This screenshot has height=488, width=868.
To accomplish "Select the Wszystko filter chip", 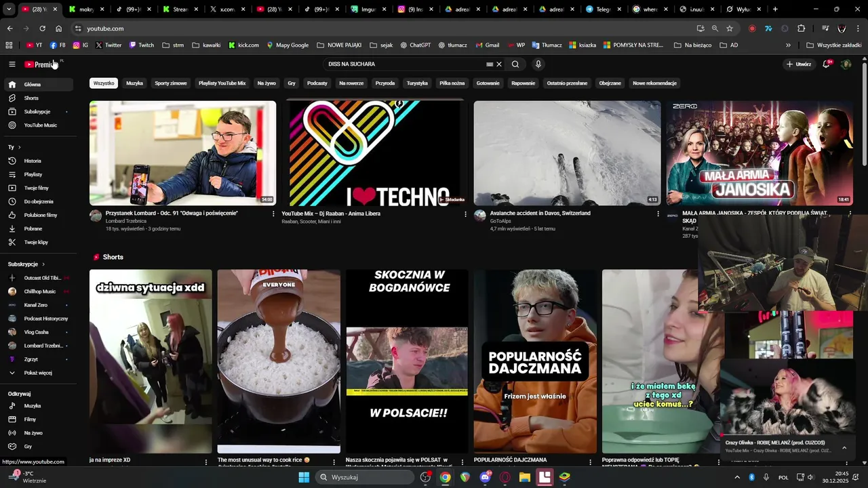I will tap(104, 83).
